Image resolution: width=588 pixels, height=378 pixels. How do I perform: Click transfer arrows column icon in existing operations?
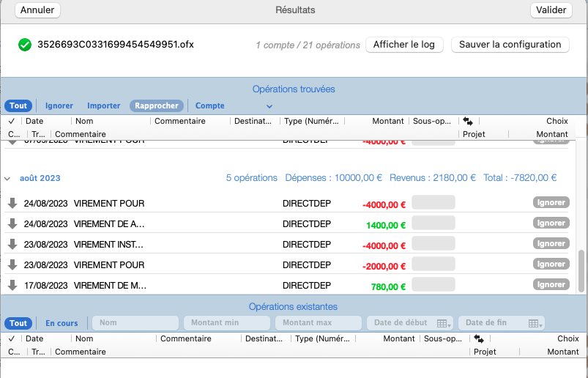(479, 339)
